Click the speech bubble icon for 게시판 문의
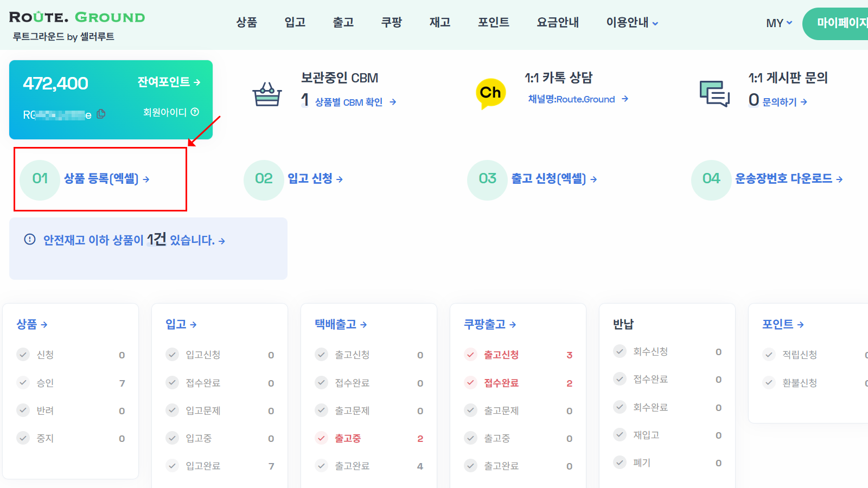The image size is (868, 488). [x=714, y=94]
